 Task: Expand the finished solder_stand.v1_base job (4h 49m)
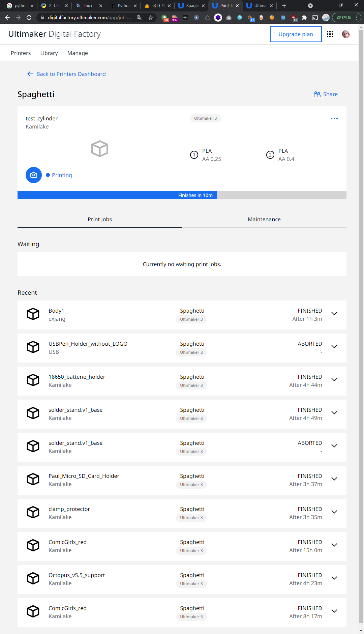(x=334, y=413)
